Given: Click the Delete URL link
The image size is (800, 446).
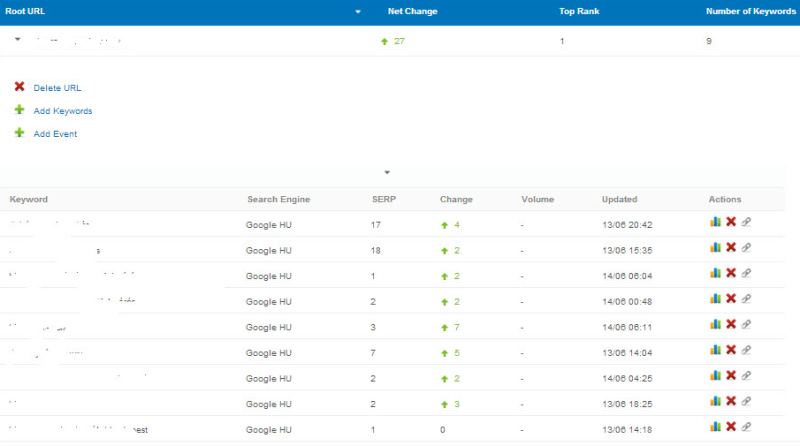Looking at the screenshot, I should coord(57,88).
